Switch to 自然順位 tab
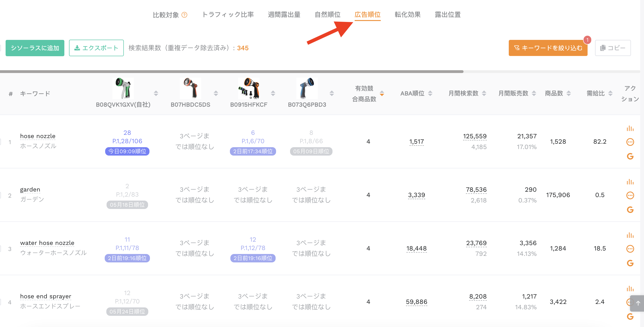Viewport: 644px width, 327px height. coord(328,14)
